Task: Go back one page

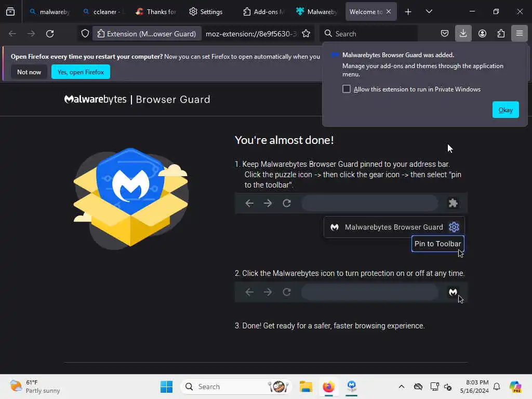Action: pos(12,34)
